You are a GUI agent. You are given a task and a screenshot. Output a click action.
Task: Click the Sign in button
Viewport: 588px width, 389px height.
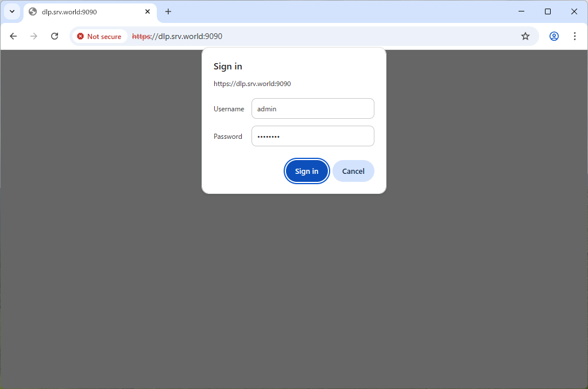tap(307, 172)
